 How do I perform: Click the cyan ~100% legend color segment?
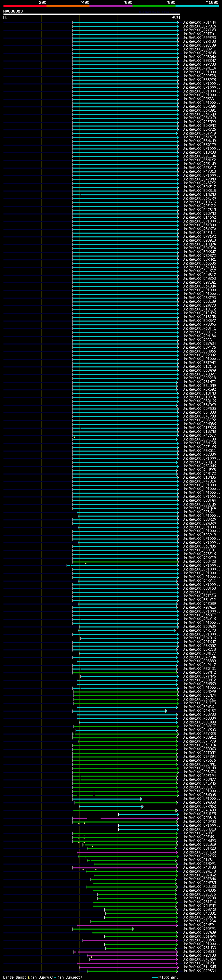pos(197,6)
